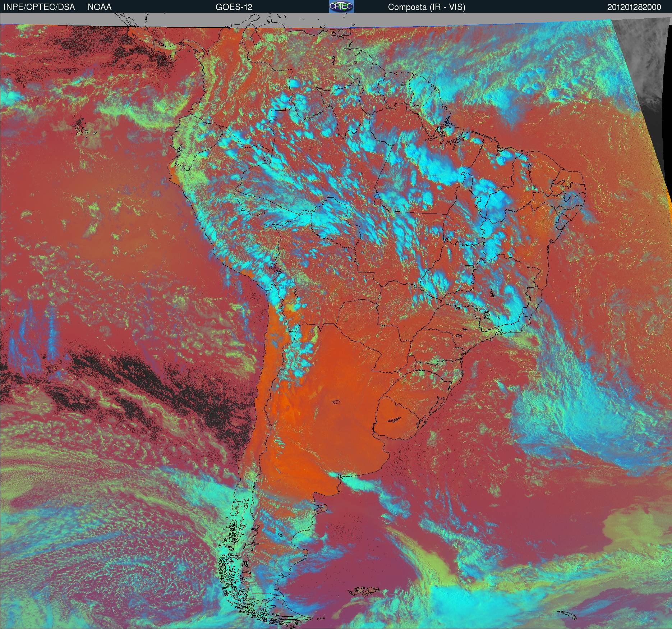Click the CPTEC logo in header
This screenshot has width=672, height=629.
coord(341,6)
